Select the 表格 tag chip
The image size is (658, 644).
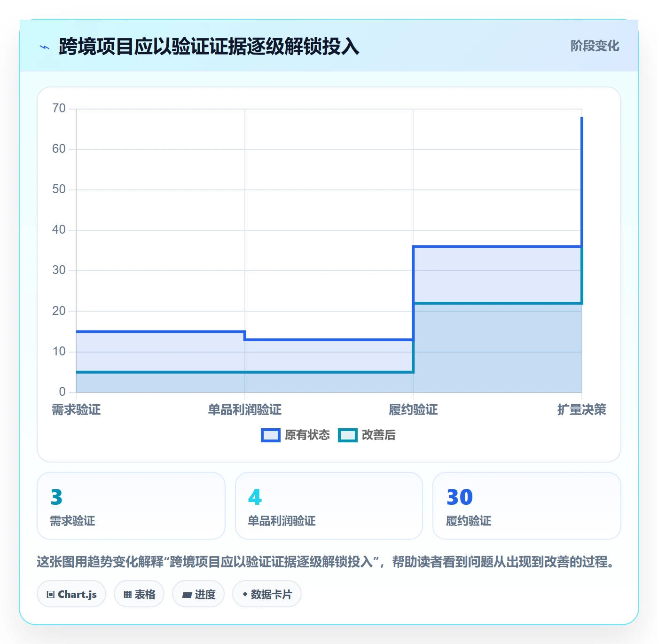tap(139, 594)
